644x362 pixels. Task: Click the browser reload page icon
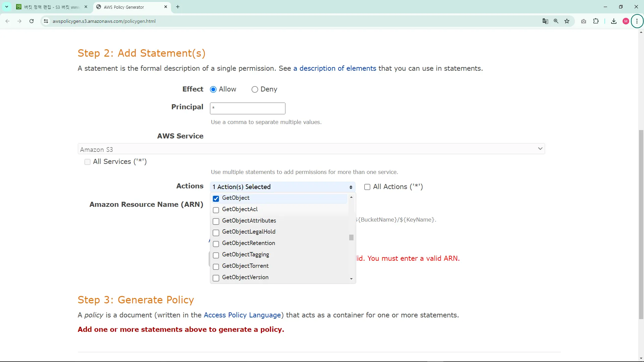tap(32, 21)
